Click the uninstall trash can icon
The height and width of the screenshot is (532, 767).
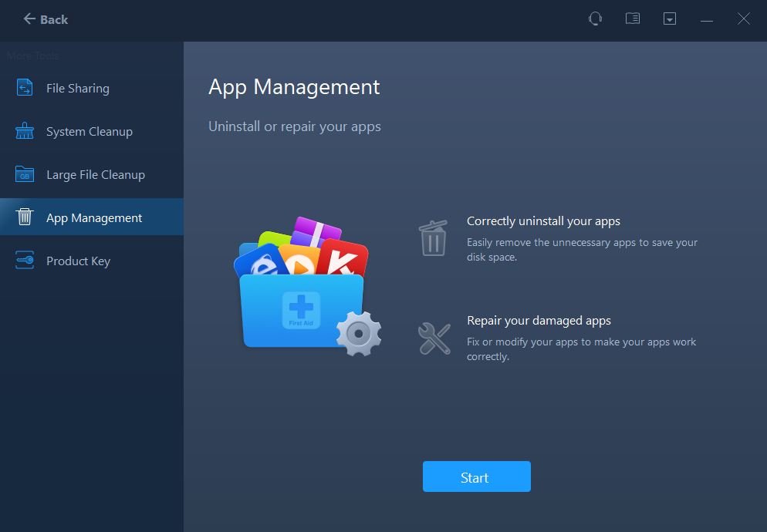pyautogui.click(x=433, y=238)
